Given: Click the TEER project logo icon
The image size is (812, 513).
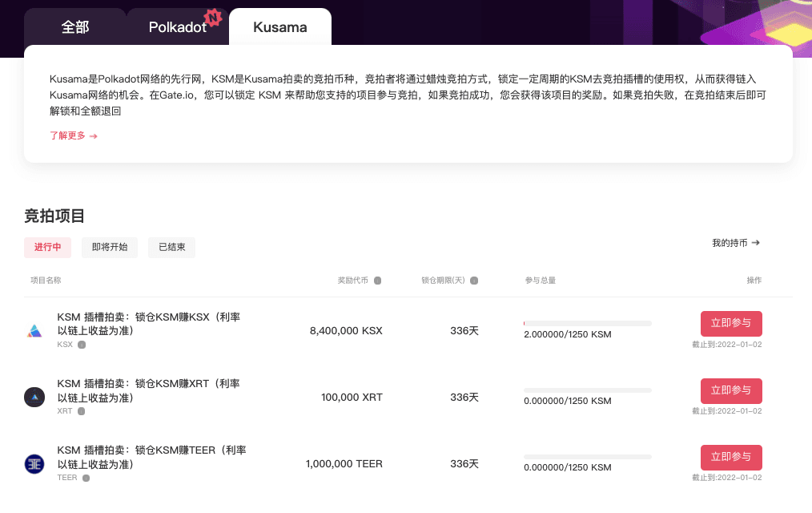Looking at the screenshot, I should [x=34, y=464].
